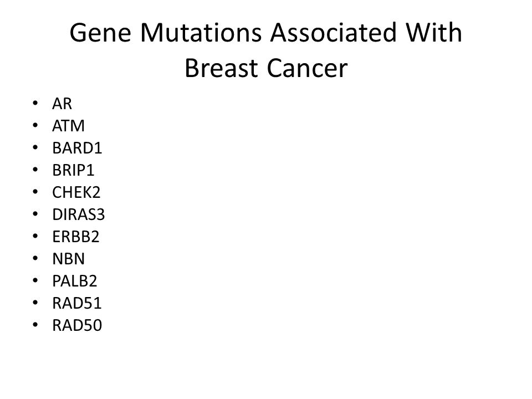Click the bullet marker beside RAD50
This screenshot has height=399, width=532.
(x=35, y=325)
